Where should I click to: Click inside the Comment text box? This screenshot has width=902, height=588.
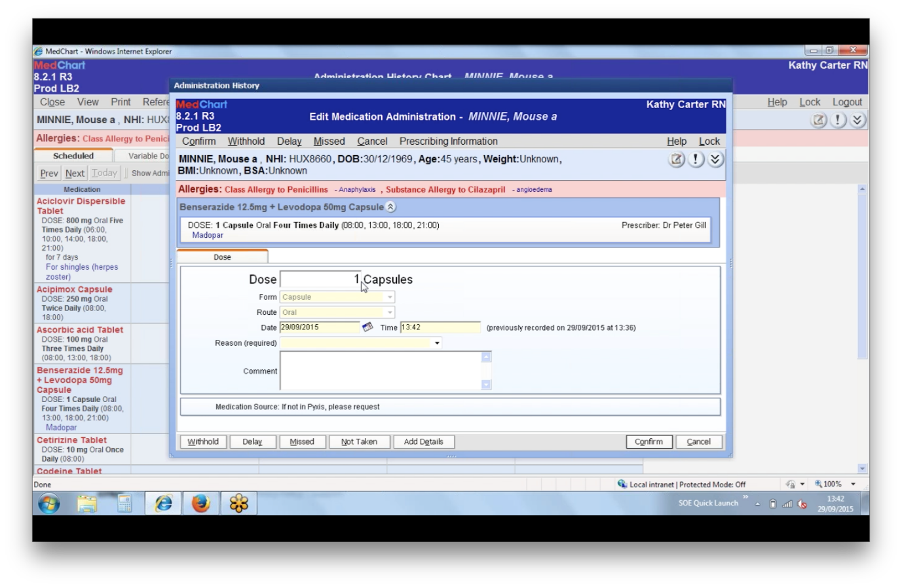(383, 370)
